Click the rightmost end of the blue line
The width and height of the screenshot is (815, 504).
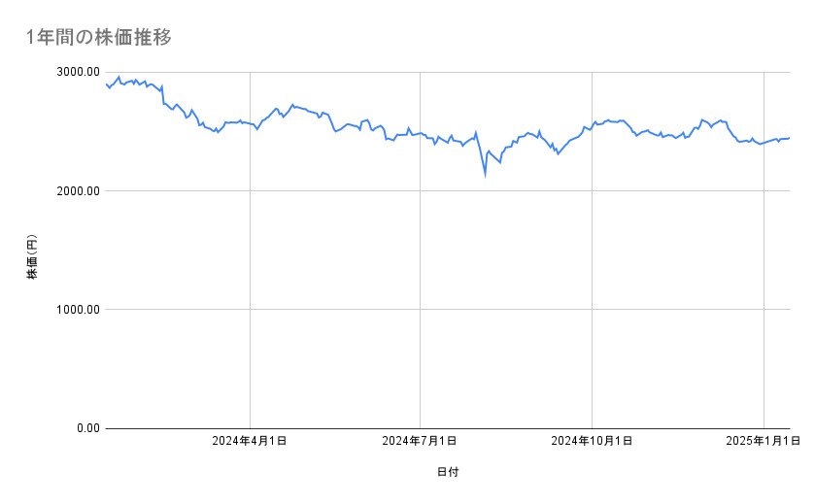click(789, 138)
